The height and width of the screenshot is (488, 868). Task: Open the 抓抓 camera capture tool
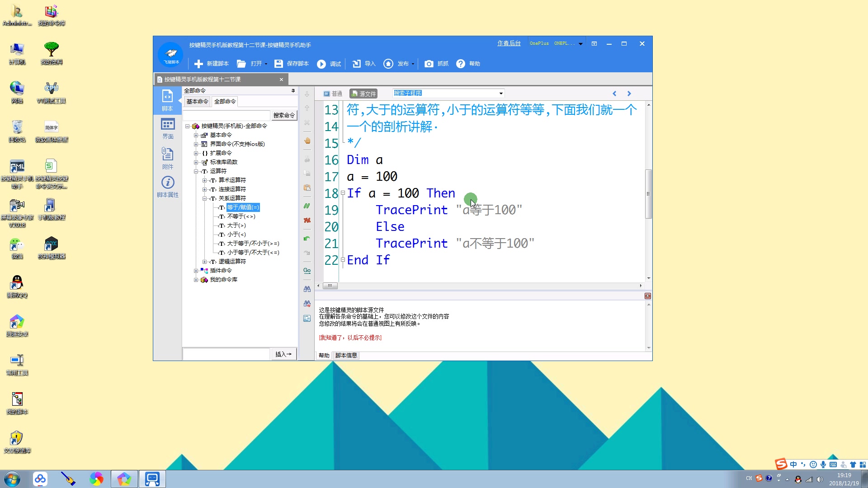pyautogui.click(x=429, y=64)
